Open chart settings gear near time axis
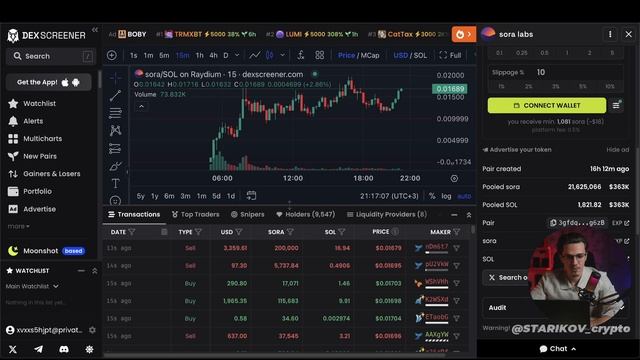The height and width of the screenshot is (360, 640). (454, 178)
